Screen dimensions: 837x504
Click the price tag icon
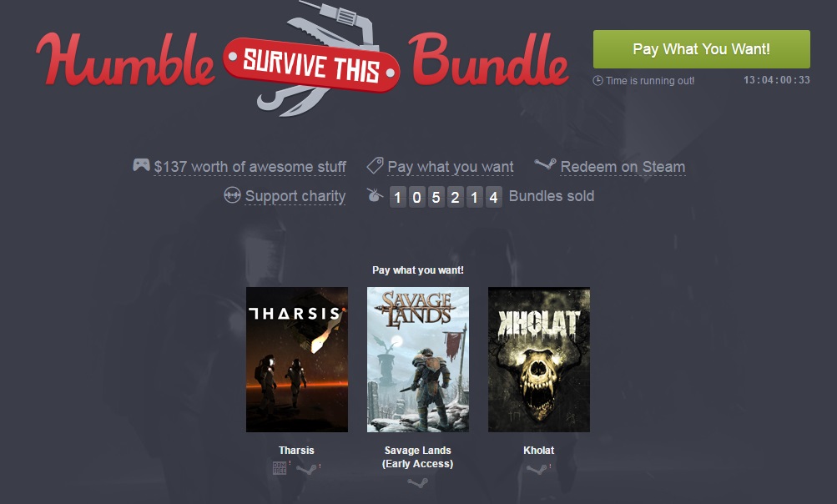coord(375,165)
